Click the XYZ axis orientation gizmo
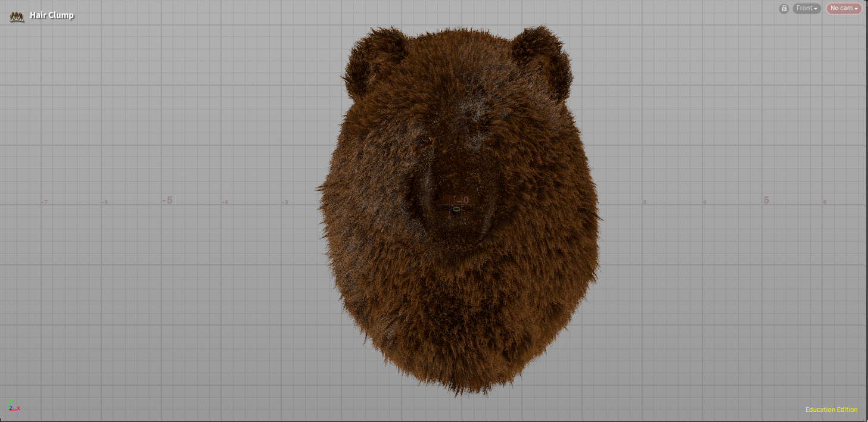Image resolution: width=868 pixels, height=422 pixels. pyautogui.click(x=14, y=406)
